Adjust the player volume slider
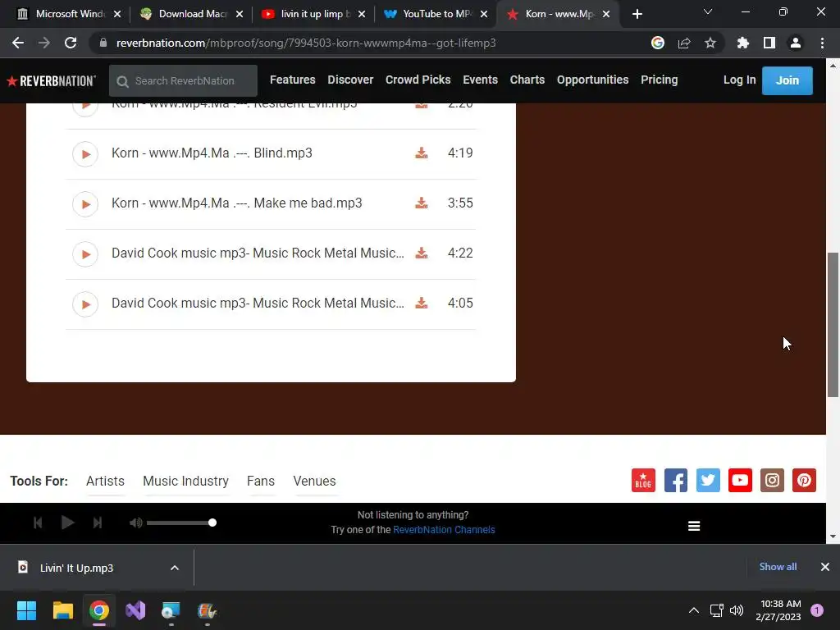This screenshot has width=840, height=630. pos(181,523)
